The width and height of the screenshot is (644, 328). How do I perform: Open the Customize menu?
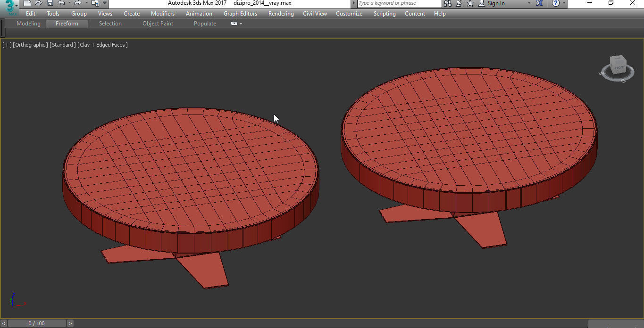point(349,14)
